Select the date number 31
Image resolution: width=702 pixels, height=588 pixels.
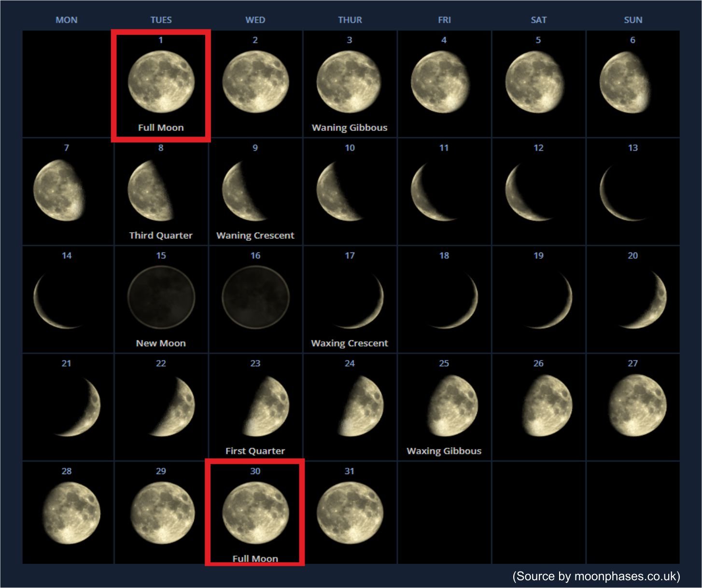(350, 471)
